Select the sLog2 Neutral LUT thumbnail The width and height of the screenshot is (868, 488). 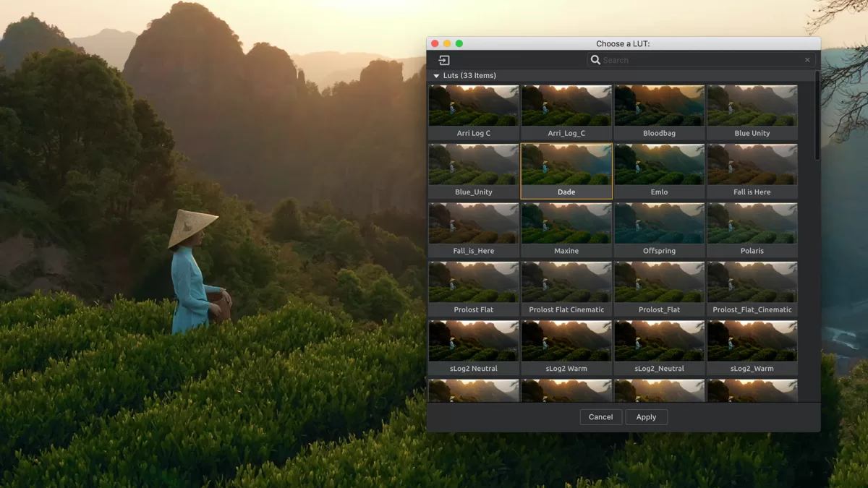pos(474,348)
